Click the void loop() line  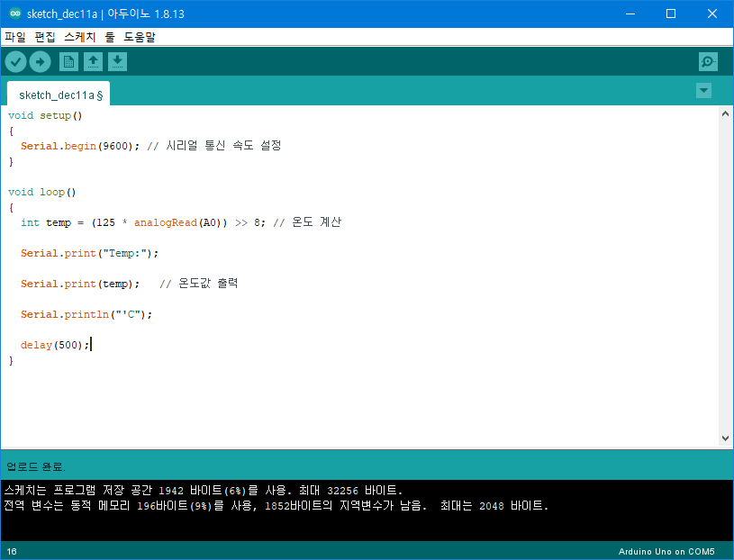point(41,192)
